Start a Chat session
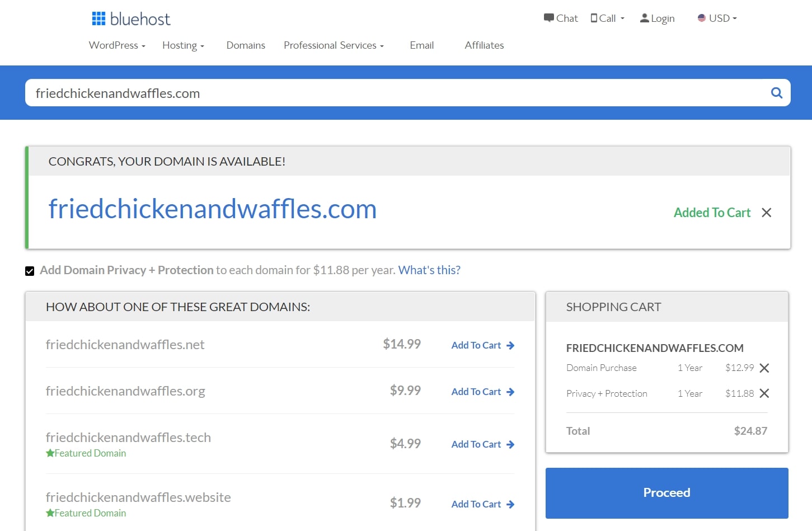 (567, 18)
